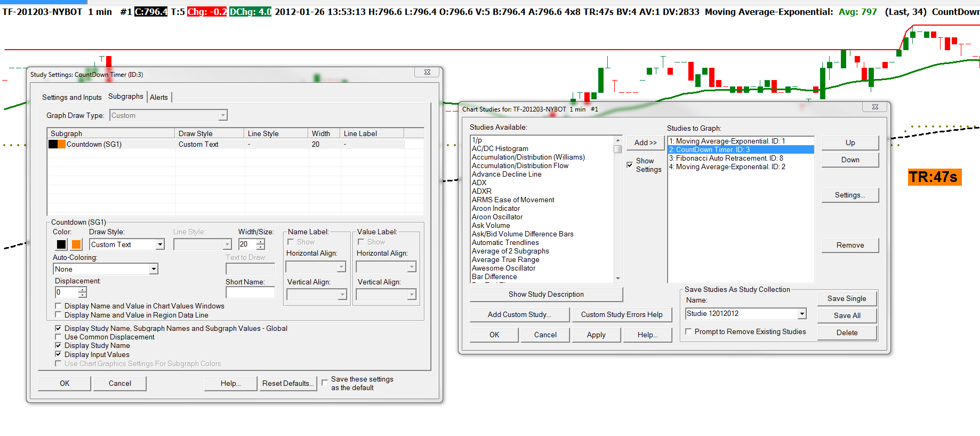This screenshot has height=436, width=980.
Task: Enable Use Common Displacement
Action: (58, 337)
